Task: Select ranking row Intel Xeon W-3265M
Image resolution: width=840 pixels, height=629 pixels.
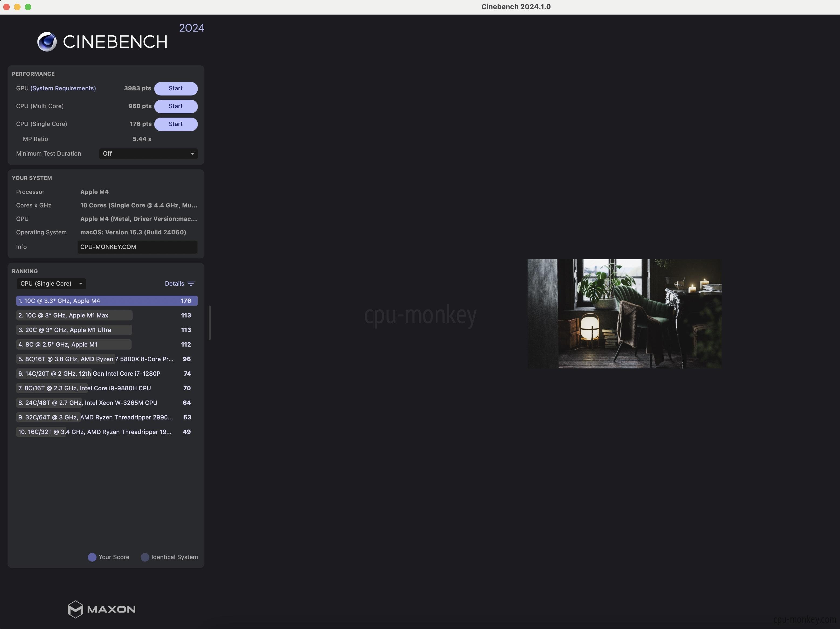Action: click(107, 403)
